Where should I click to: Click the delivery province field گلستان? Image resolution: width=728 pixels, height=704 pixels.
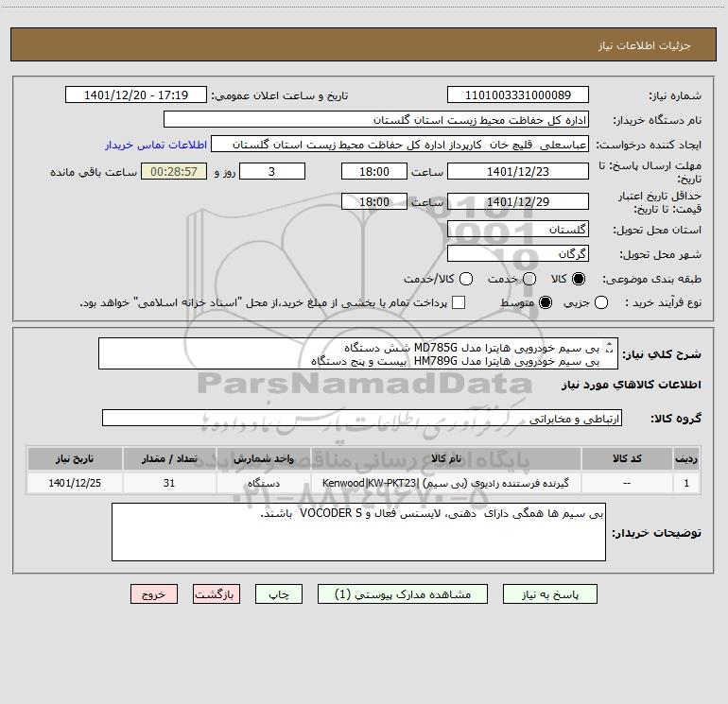518,229
